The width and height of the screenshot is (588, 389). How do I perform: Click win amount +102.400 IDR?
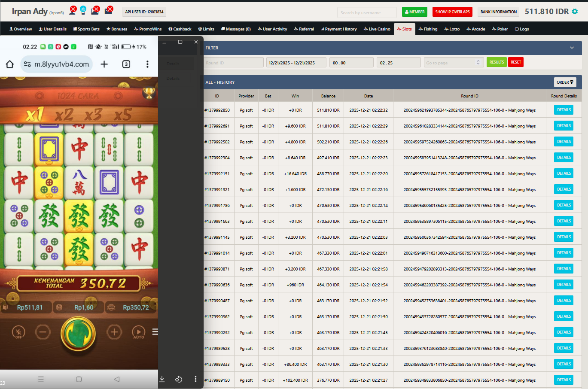pos(295,380)
